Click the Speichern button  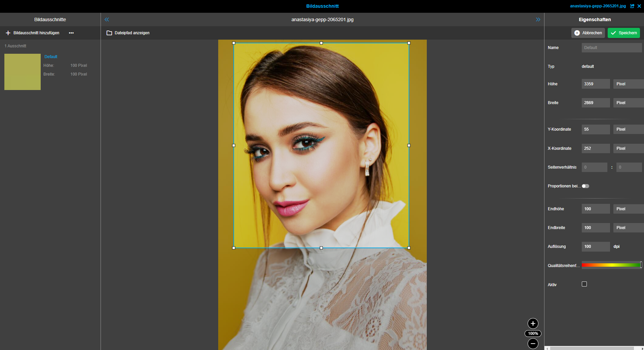[624, 33]
